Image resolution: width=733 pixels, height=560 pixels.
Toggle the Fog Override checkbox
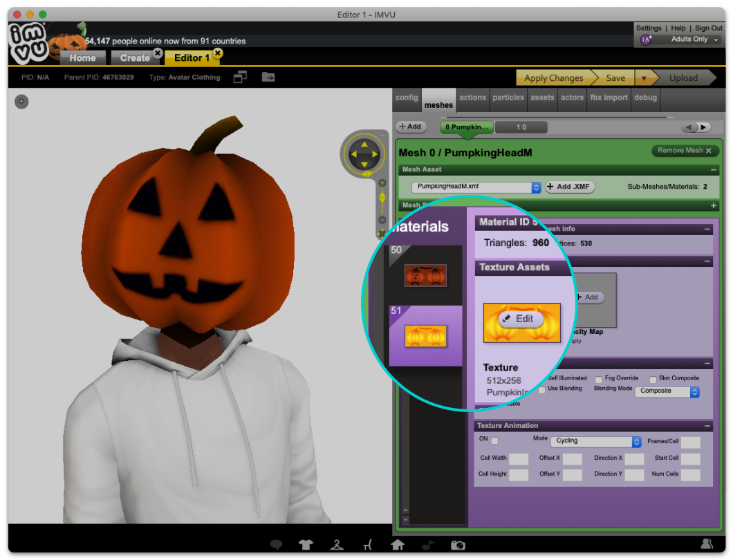pos(598,379)
